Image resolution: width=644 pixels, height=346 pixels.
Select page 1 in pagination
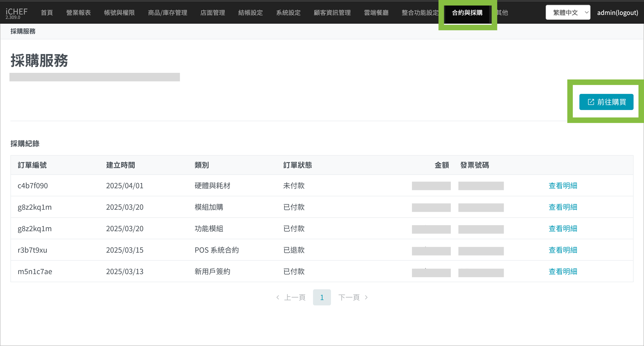pos(322,297)
